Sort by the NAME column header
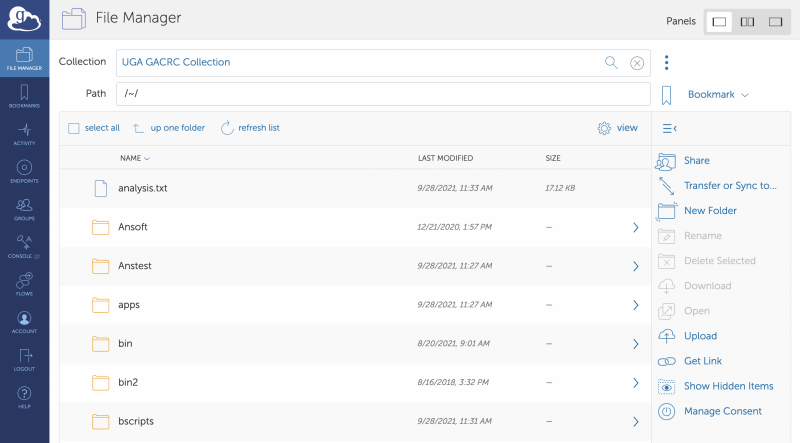 tap(134, 158)
